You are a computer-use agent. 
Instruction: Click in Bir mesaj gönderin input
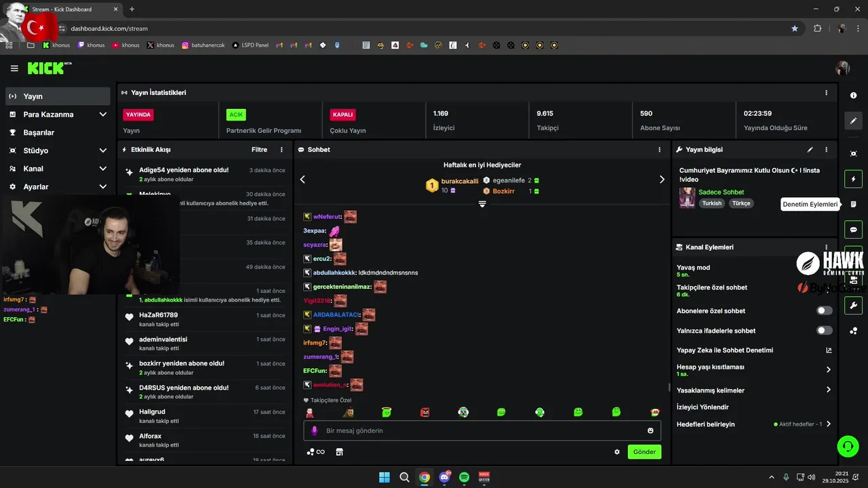pyautogui.click(x=482, y=430)
